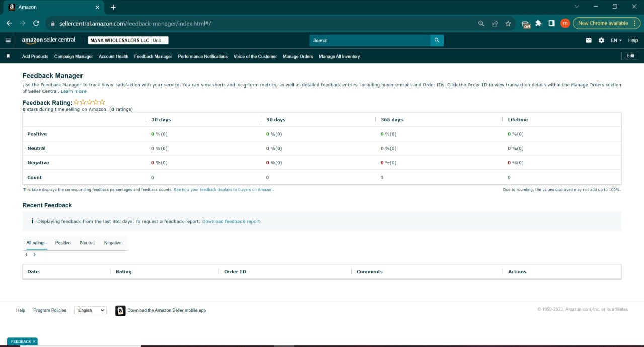644x347 pixels.
Task: Click the footer Help link
Action: (x=21, y=310)
